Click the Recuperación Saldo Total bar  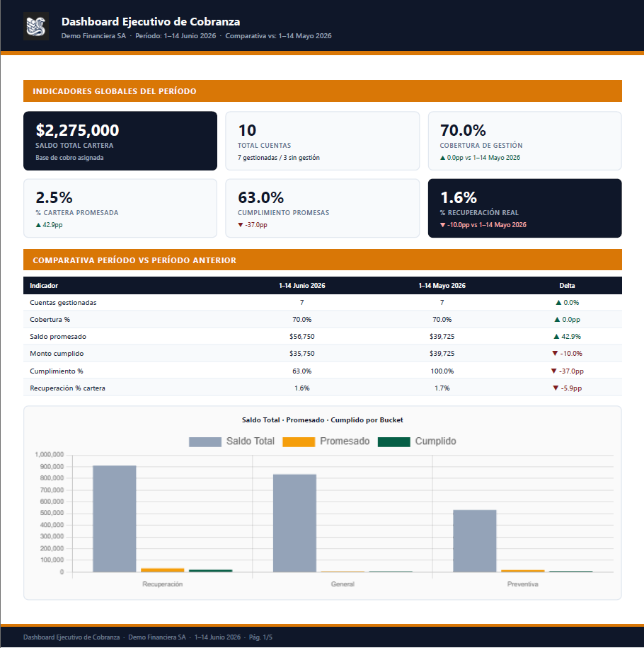coord(115,519)
